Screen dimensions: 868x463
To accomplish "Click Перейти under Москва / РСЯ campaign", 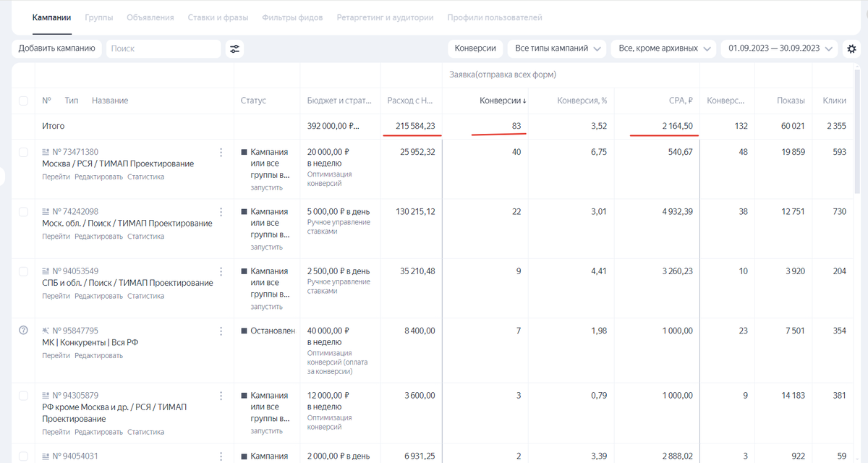I will [x=56, y=177].
